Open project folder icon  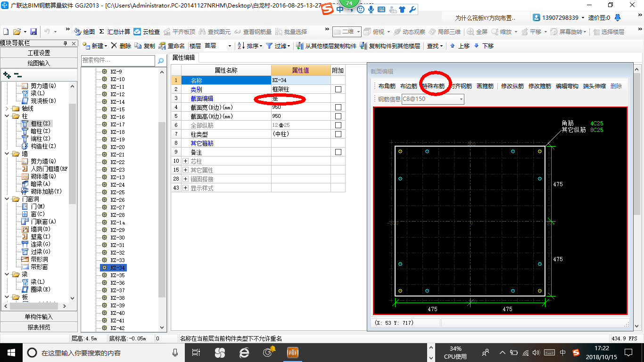17,32
